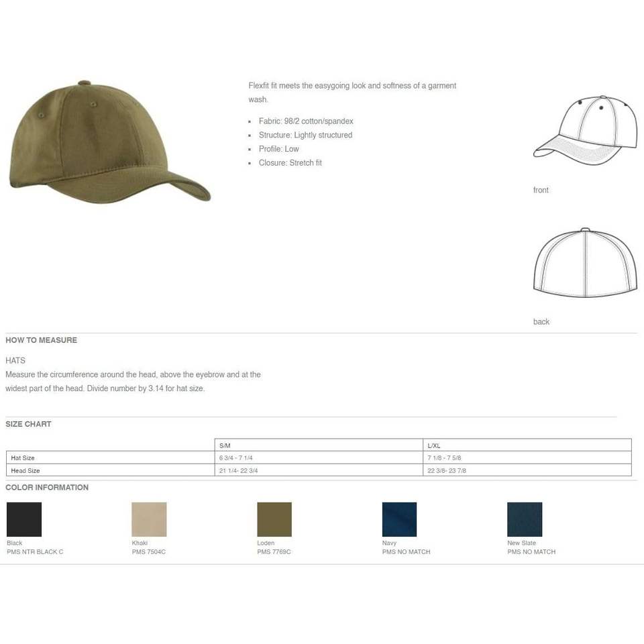Open the back view cap sketch
Screen dimensions: 644x644
[x=585, y=263]
